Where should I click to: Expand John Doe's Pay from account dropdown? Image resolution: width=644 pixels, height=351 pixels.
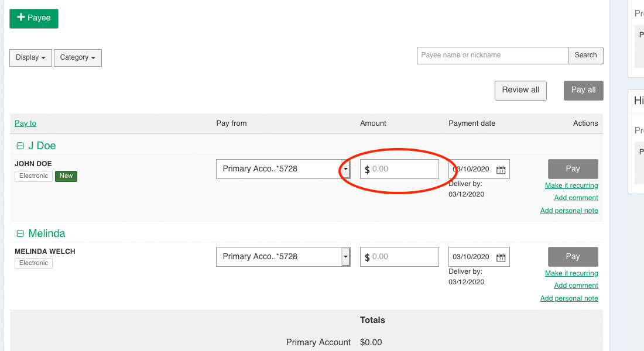click(x=345, y=169)
